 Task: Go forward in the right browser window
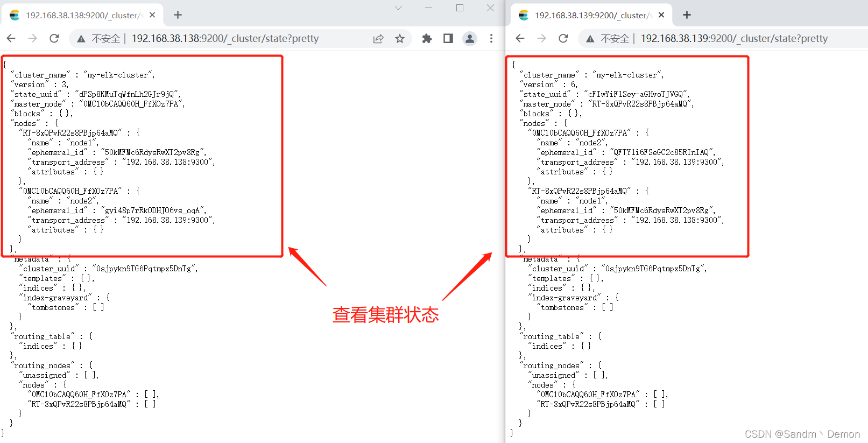tap(542, 38)
